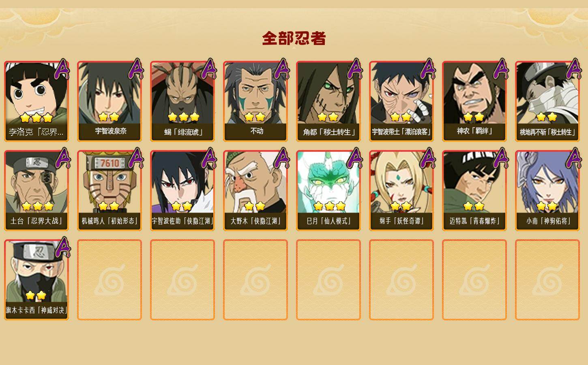
Task: Select the 角都「秽土转生」 card
Action: point(328,101)
